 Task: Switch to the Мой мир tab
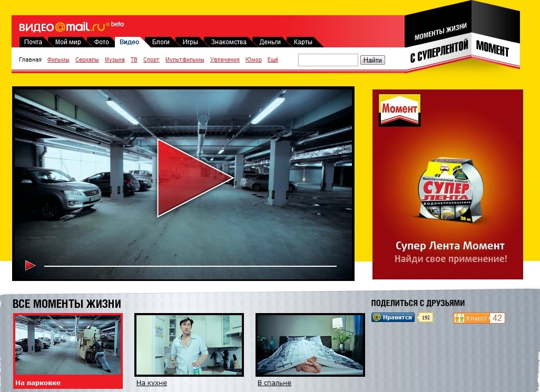[68, 42]
